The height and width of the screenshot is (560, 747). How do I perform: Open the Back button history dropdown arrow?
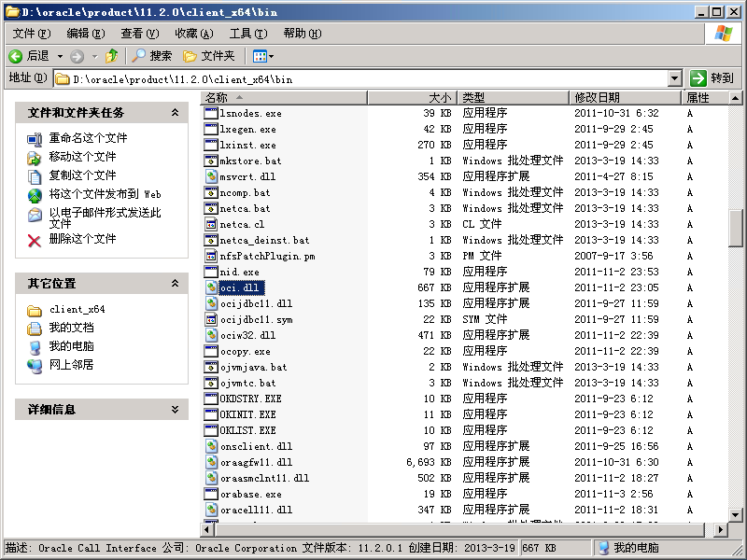coord(60,56)
